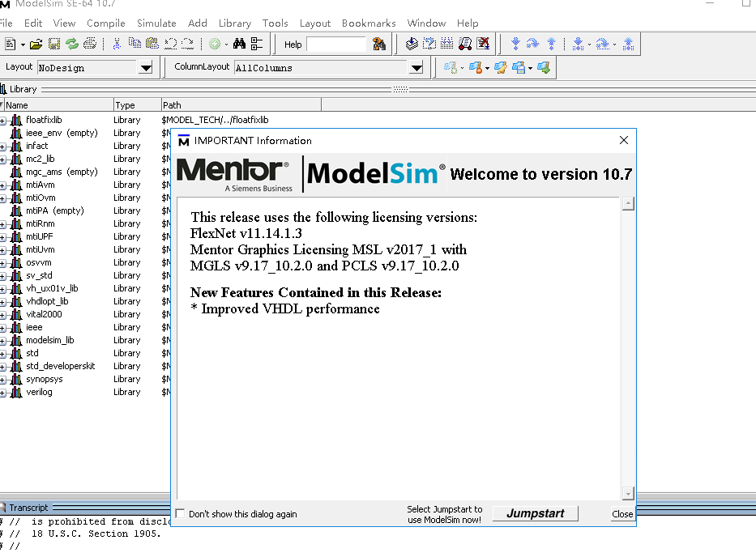
Task: Expand the floatfixlib library node
Action: [3, 121]
